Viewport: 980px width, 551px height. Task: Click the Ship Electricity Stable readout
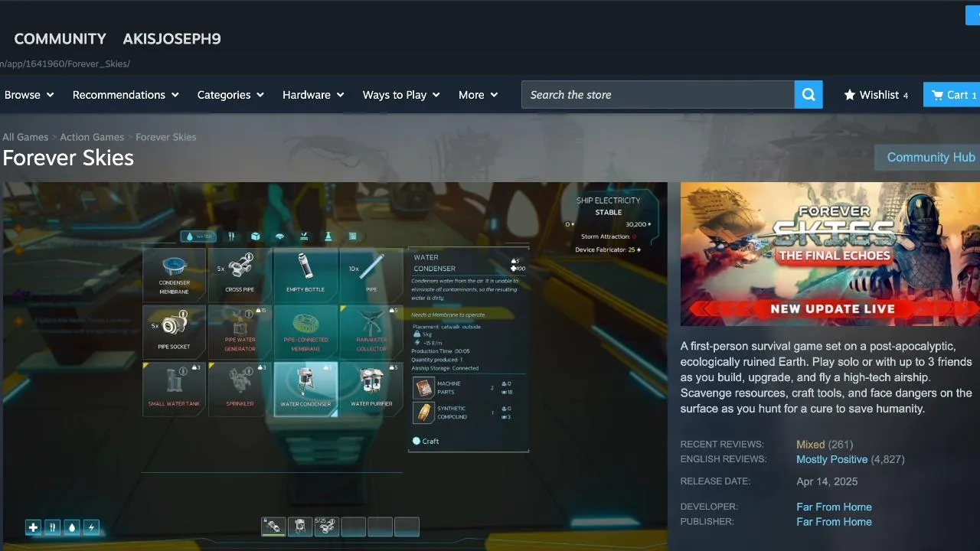609,207
